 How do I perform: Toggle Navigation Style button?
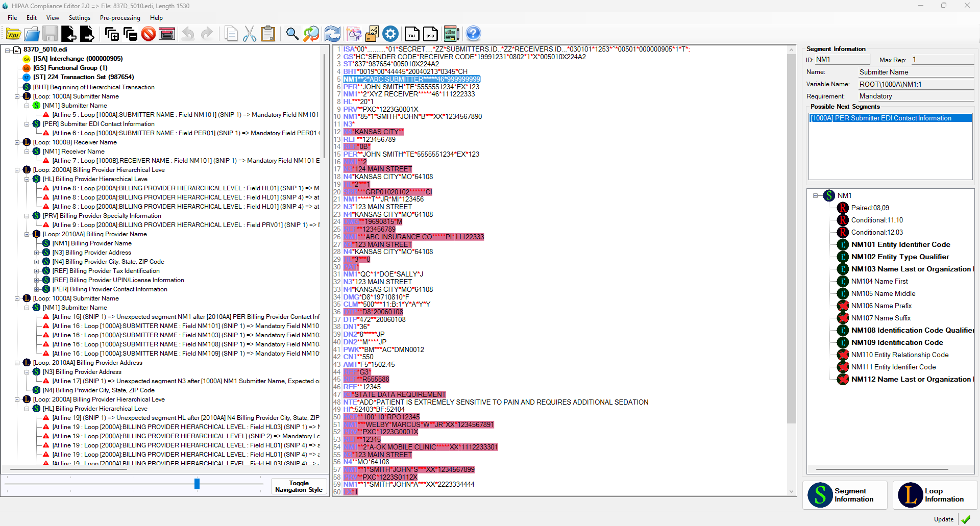coord(299,486)
